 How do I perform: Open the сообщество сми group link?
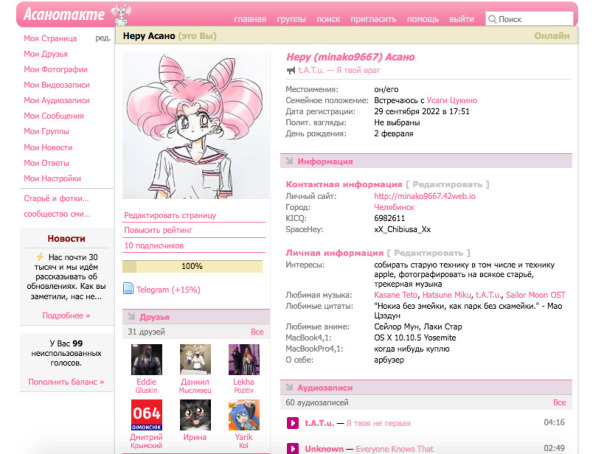[x=57, y=214]
